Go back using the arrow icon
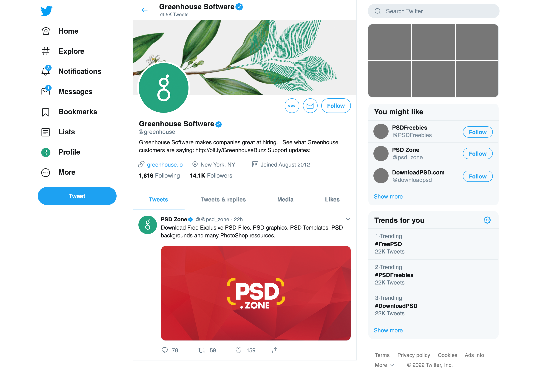Viewport: 538px width, 392px height. (x=144, y=10)
